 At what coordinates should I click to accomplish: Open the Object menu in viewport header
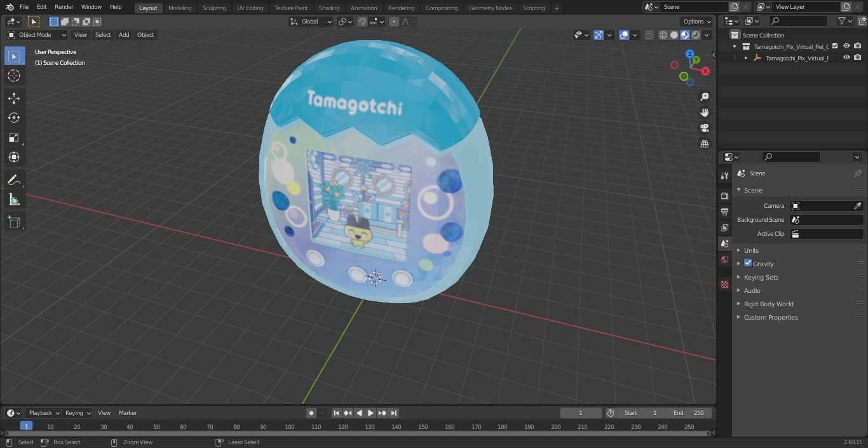click(x=146, y=35)
